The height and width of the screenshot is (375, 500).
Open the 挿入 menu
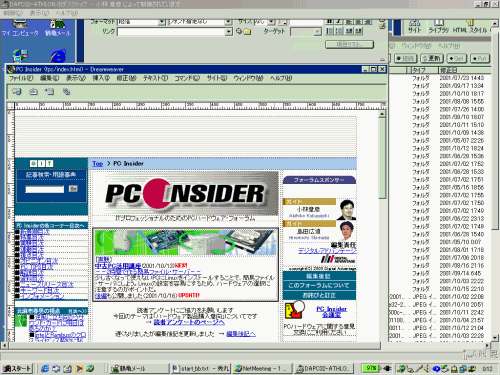pos(101,78)
